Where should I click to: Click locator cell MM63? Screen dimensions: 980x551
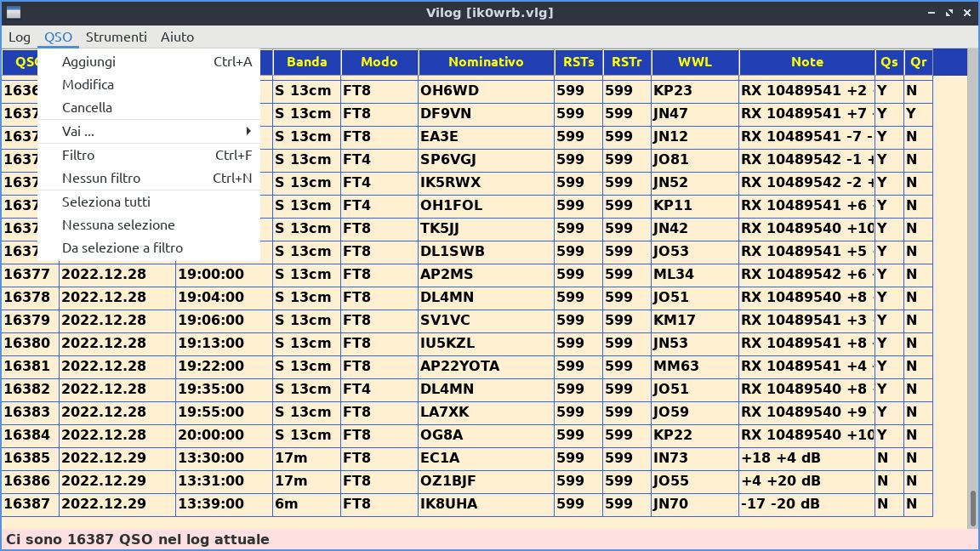click(695, 366)
